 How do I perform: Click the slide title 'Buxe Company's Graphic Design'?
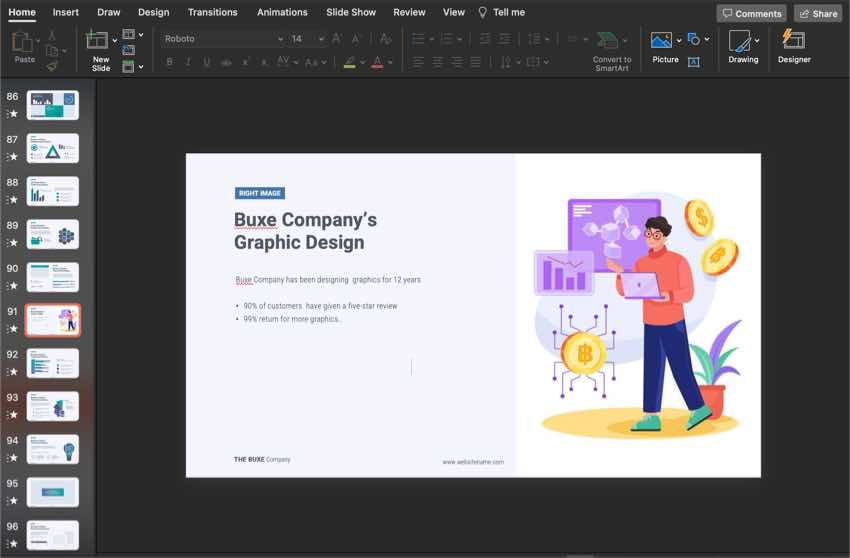305,231
